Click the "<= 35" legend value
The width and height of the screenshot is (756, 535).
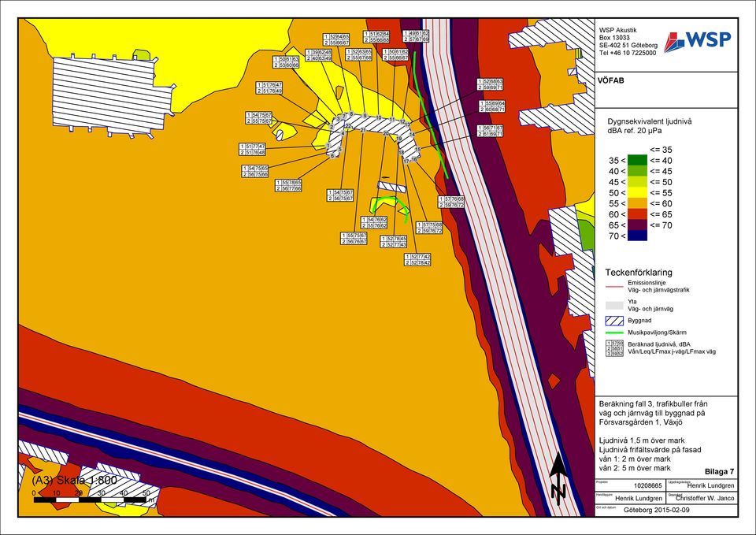click(x=661, y=150)
